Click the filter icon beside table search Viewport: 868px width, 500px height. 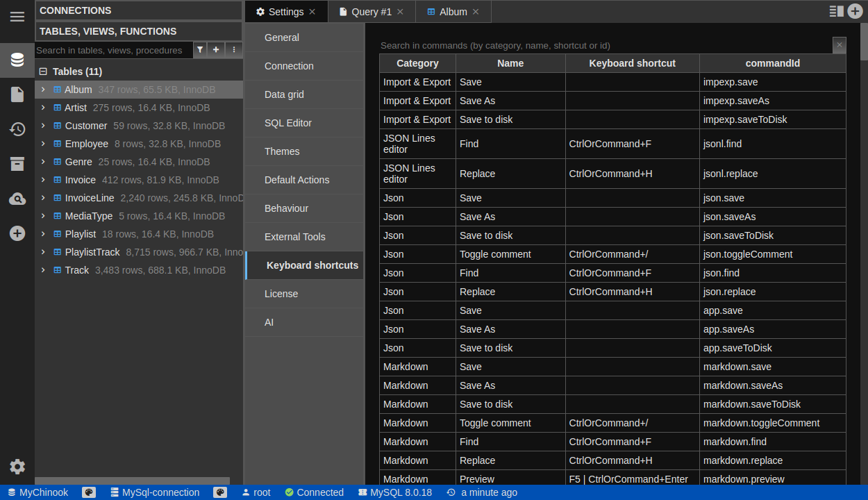click(x=200, y=50)
